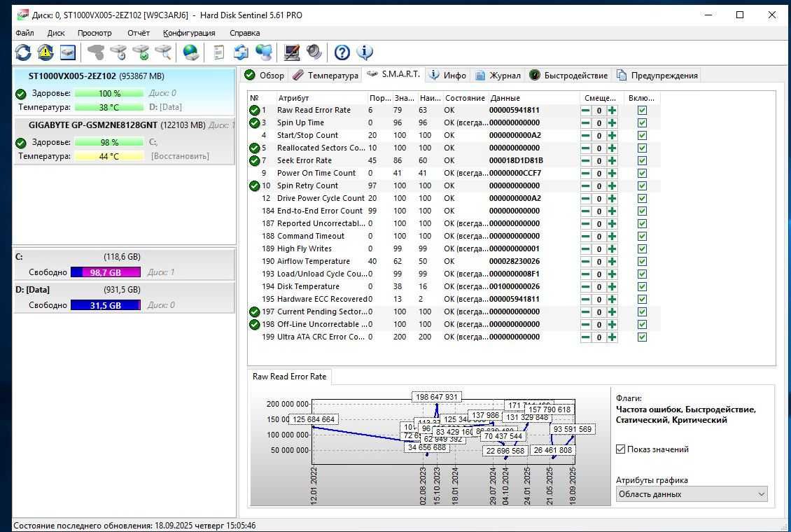Uncheck the enable box for Start/Stop Count
791x532 pixels.
(x=642, y=136)
